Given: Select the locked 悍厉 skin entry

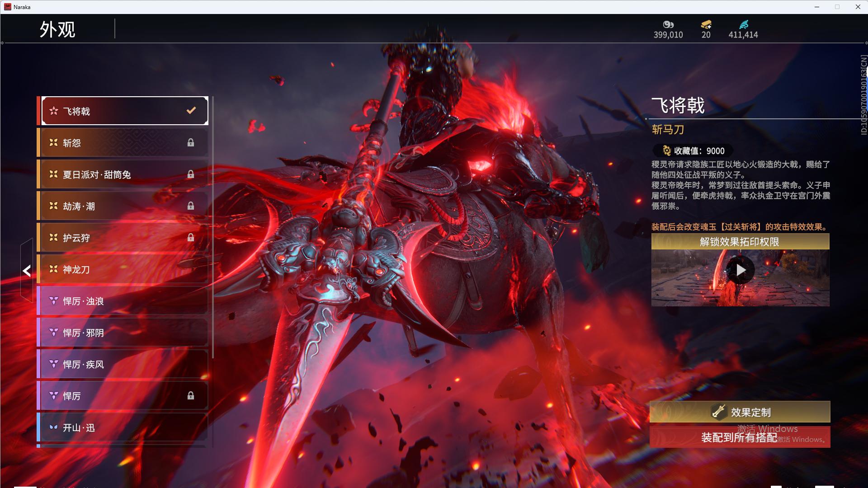Looking at the screenshot, I should [123, 395].
